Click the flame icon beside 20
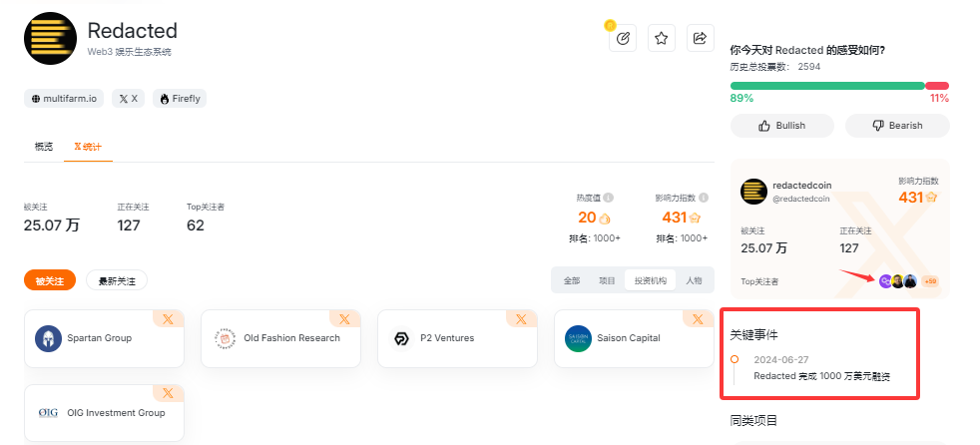The height and width of the screenshot is (445, 980). point(605,219)
